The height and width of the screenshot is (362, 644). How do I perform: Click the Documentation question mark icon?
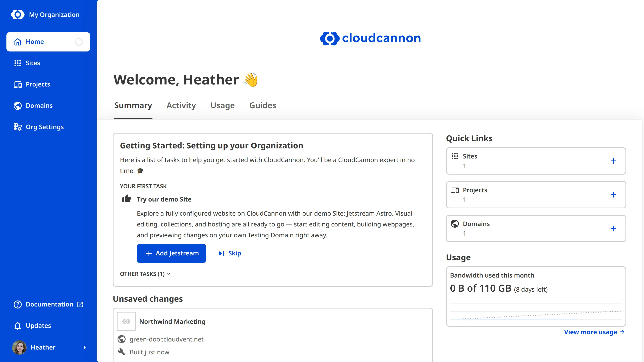tap(18, 304)
